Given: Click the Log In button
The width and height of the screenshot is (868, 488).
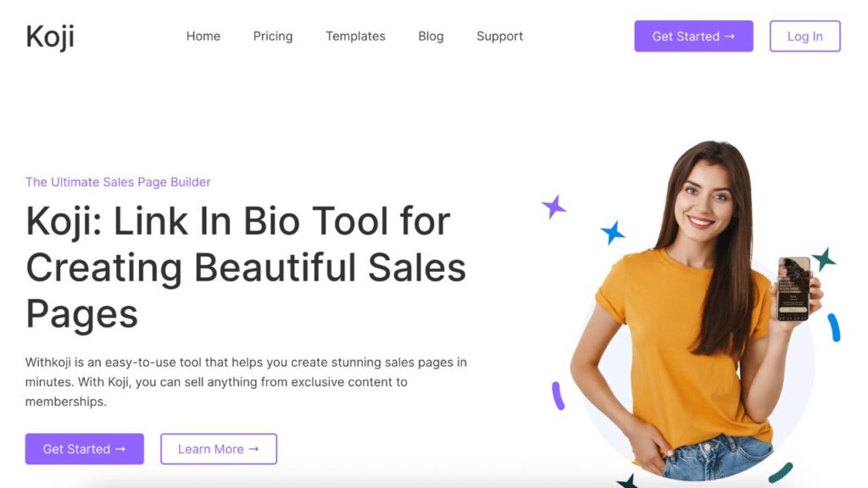Looking at the screenshot, I should (x=805, y=36).
